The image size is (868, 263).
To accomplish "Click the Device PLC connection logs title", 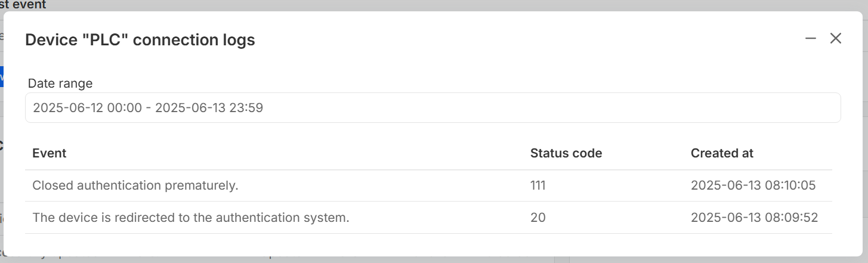I will pyautogui.click(x=140, y=40).
